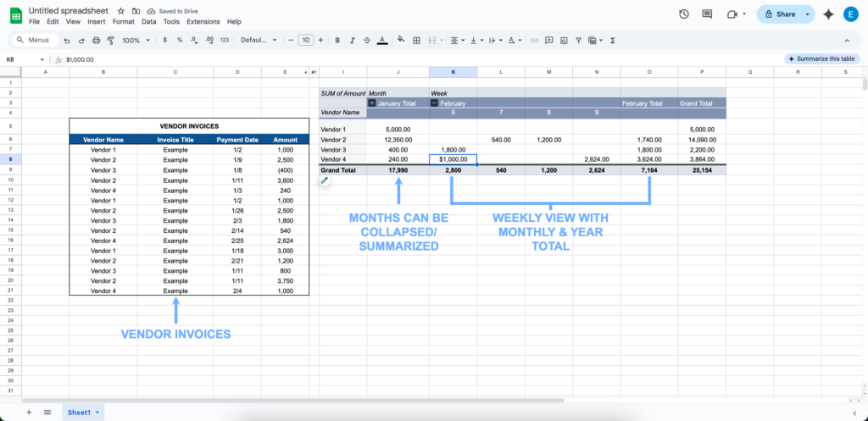This screenshot has width=868, height=421.
Task: Open Google Sheets home logo
Action: coord(16,15)
